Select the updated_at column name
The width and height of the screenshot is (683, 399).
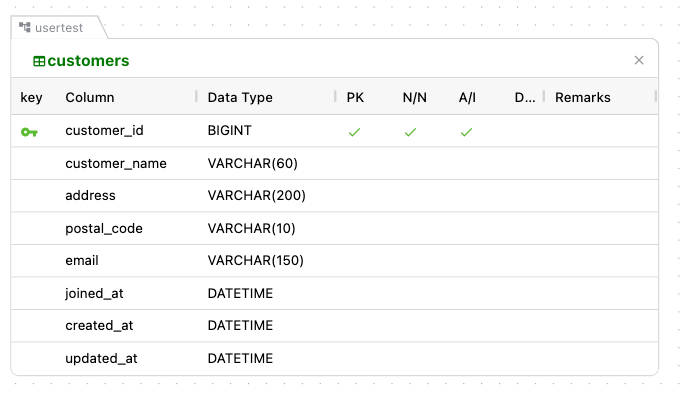101,358
